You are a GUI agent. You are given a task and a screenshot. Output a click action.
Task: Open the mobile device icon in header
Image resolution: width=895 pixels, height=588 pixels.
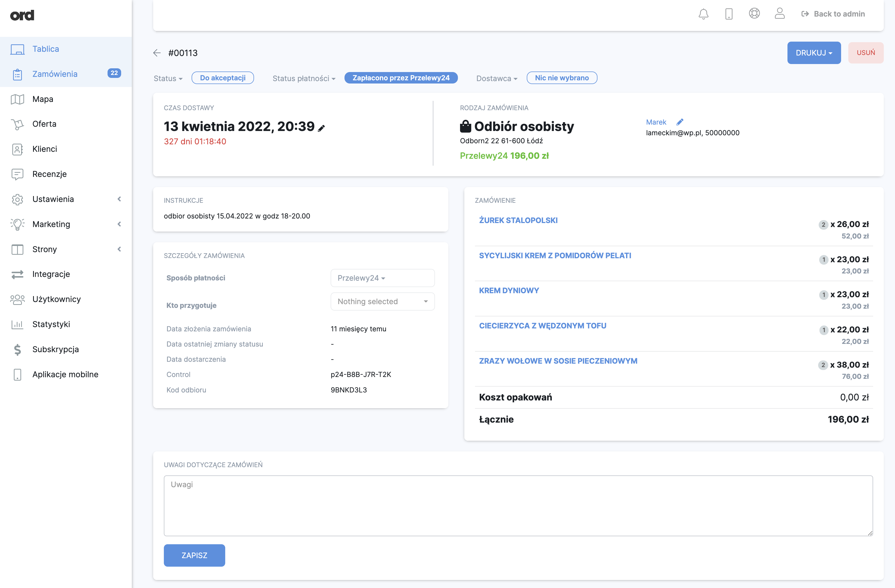coord(729,14)
